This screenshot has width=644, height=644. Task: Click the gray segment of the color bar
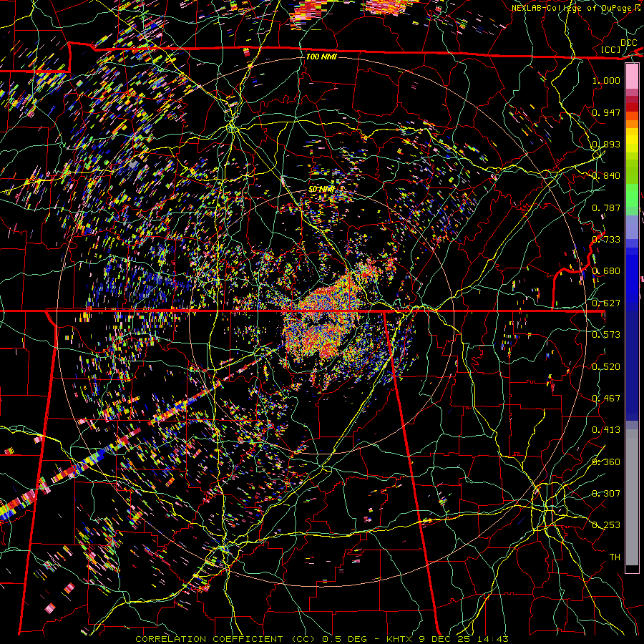coord(632,497)
